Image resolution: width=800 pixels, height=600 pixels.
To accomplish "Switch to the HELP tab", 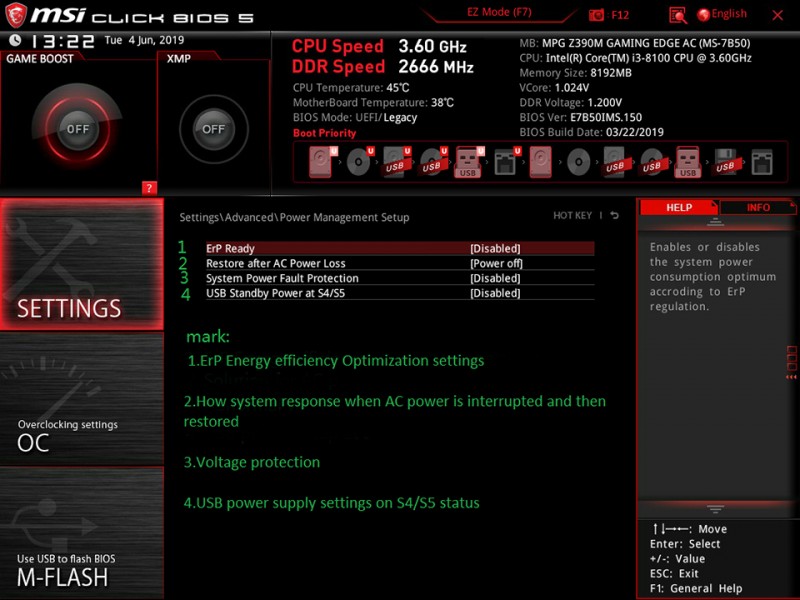I will (679, 207).
